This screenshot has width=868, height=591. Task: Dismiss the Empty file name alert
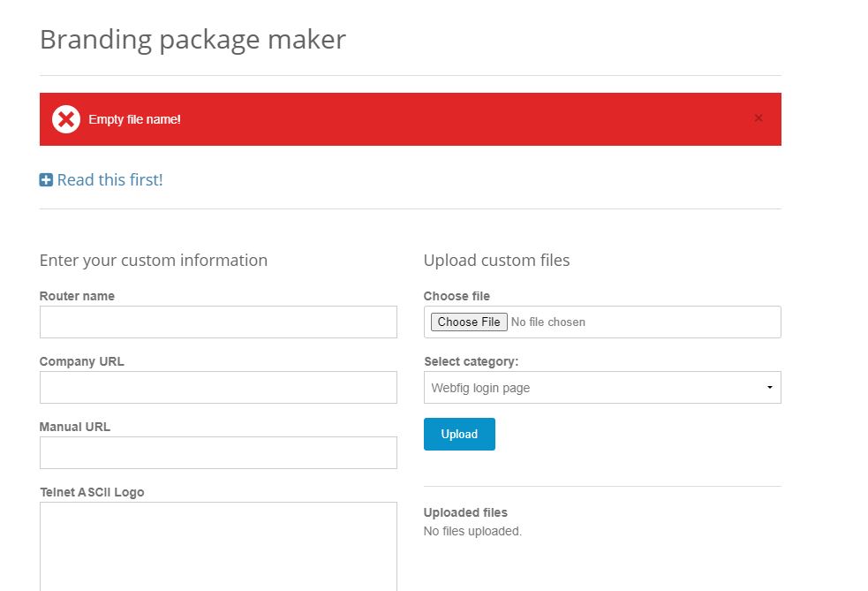758,117
